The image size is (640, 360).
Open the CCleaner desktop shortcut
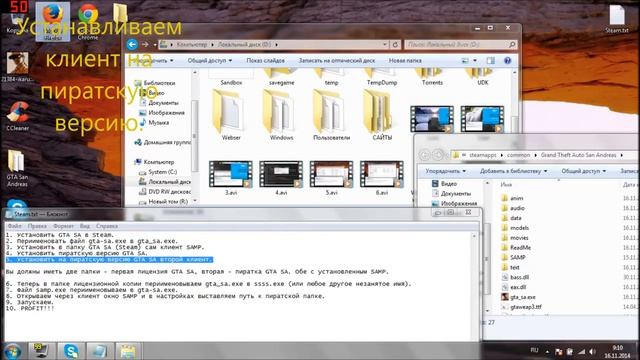click(18, 116)
